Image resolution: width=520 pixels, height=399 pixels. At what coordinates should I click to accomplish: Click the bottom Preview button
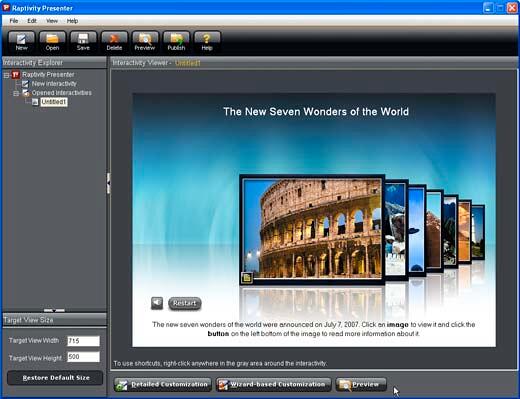click(361, 385)
